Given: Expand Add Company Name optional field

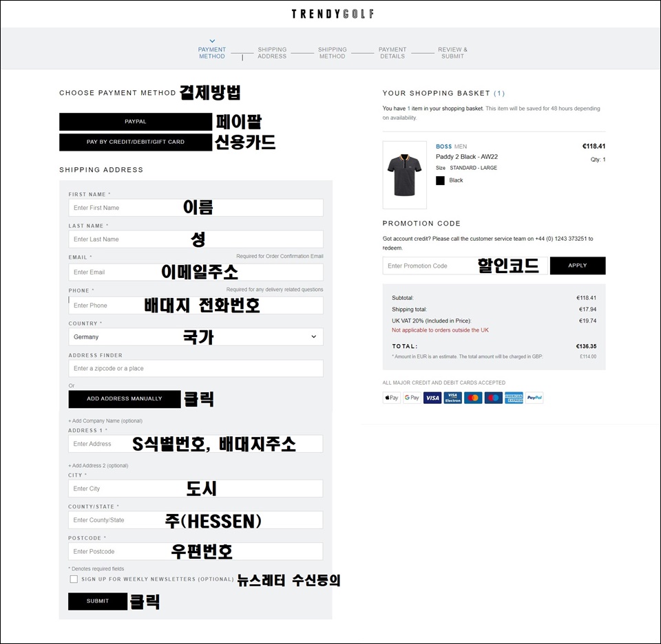Looking at the screenshot, I should [105, 421].
